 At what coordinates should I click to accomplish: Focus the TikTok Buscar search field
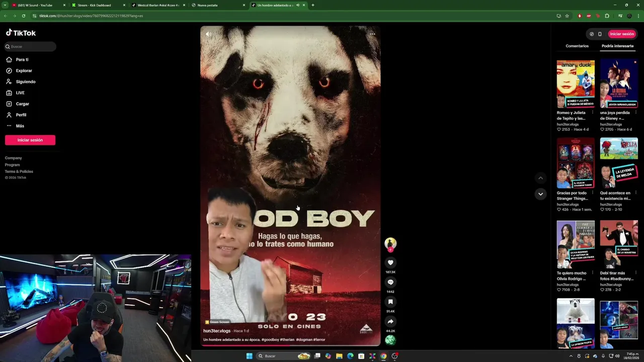click(x=30, y=46)
